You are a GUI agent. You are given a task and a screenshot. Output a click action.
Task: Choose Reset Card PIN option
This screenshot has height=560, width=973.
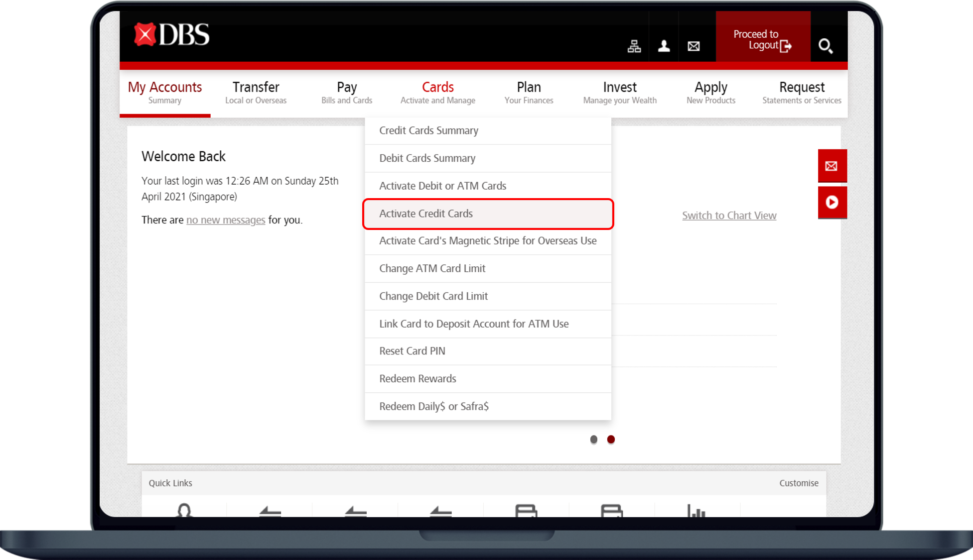coord(412,351)
